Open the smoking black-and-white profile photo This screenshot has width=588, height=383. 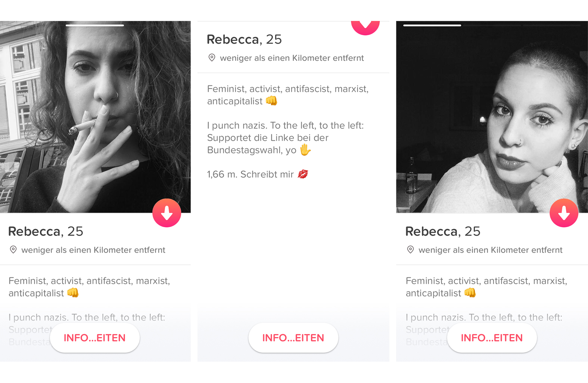click(95, 117)
